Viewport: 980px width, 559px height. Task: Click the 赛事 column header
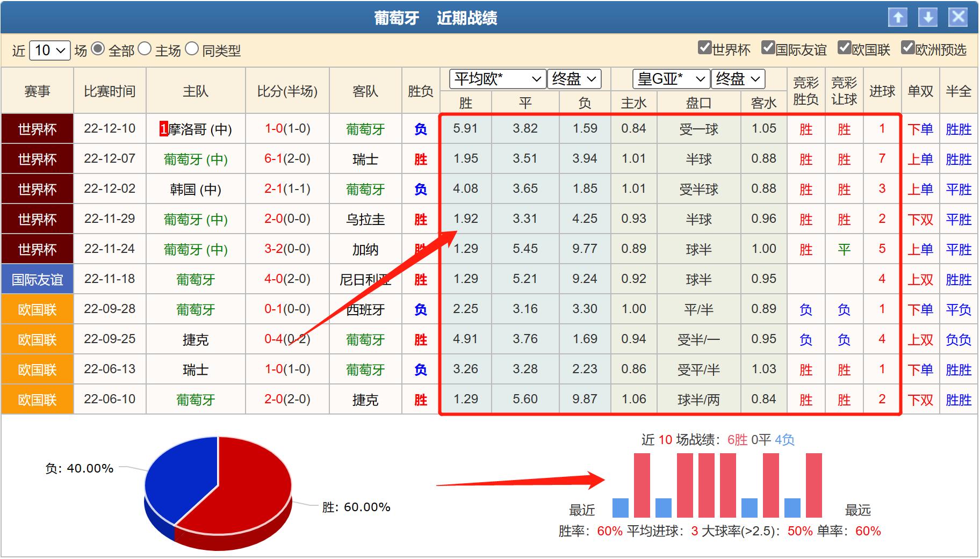37,90
